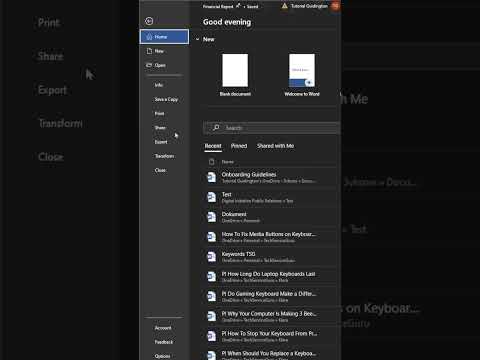Screen dimensions: 480x360
Task: Open Export in the sidebar list
Action: tap(161, 142)
